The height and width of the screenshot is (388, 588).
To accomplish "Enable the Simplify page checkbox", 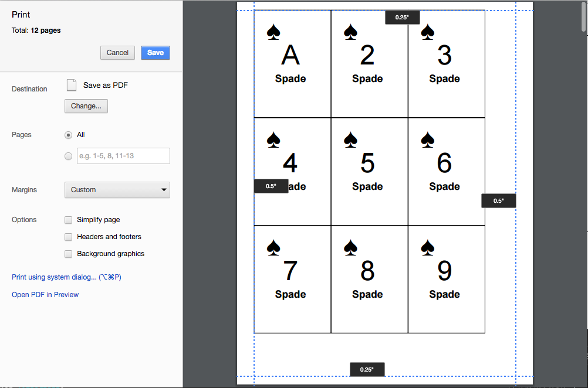I will click(69, 220).
